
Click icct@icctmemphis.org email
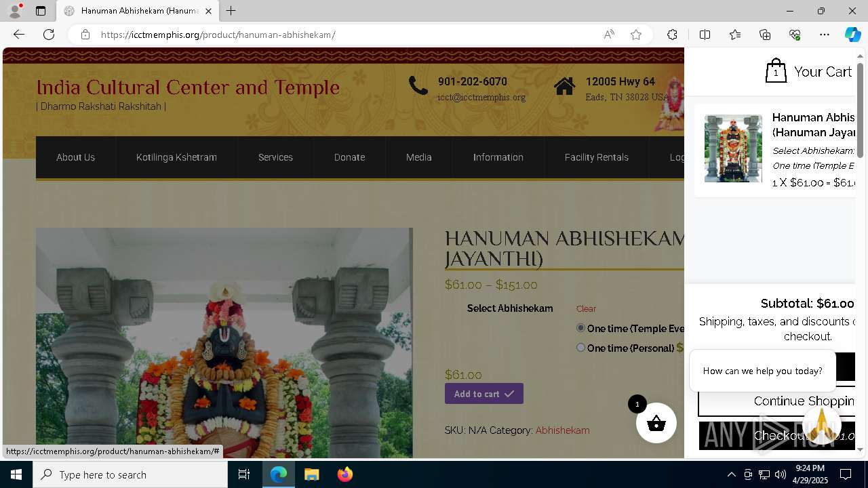pyautogui.click(x=481, y=98)
